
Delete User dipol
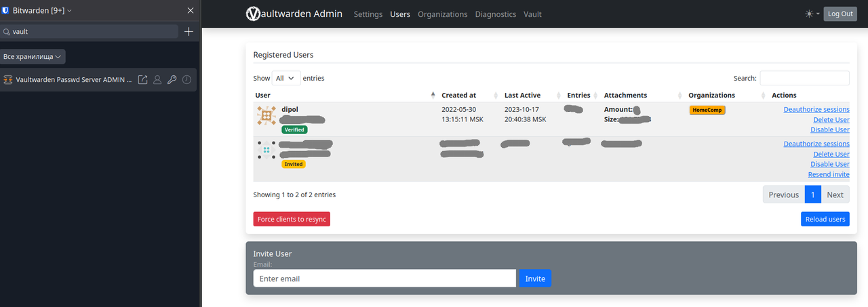pyautogui.click(x=831, y=119)
